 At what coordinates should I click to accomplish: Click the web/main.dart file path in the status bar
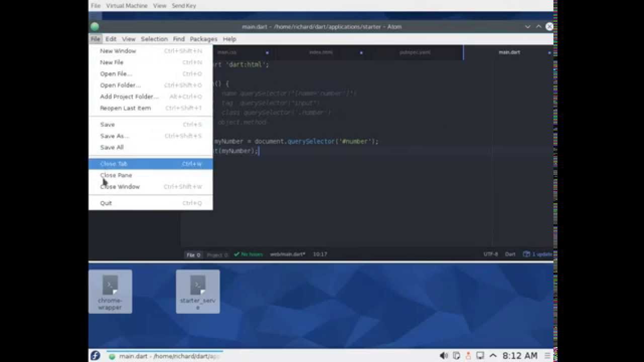click(x=288, y=254)
